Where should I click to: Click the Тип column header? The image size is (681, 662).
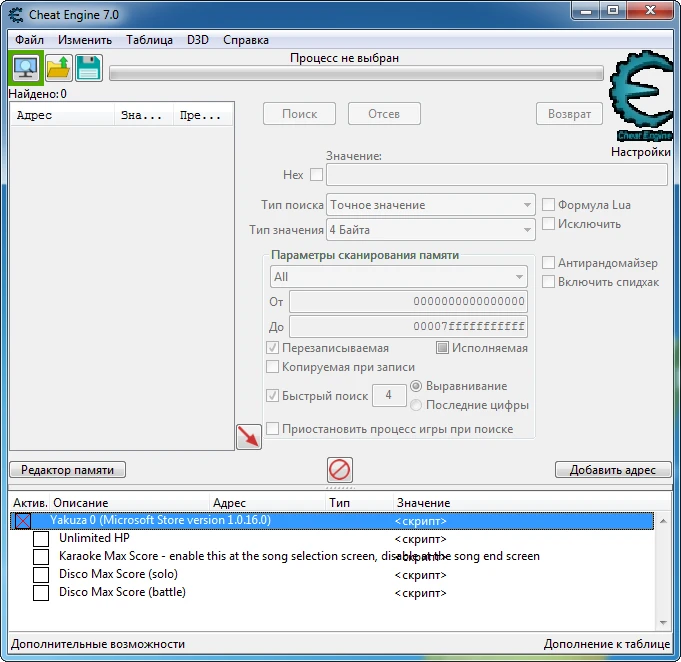(x=360, y=503)
